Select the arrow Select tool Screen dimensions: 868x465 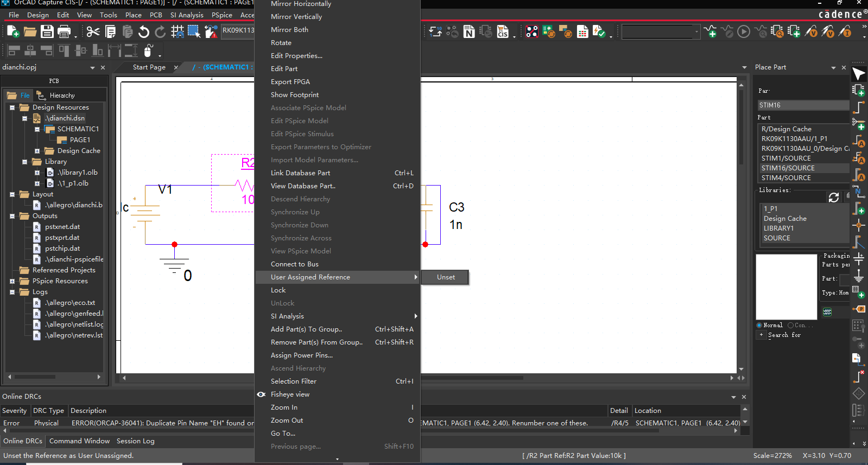858,73
